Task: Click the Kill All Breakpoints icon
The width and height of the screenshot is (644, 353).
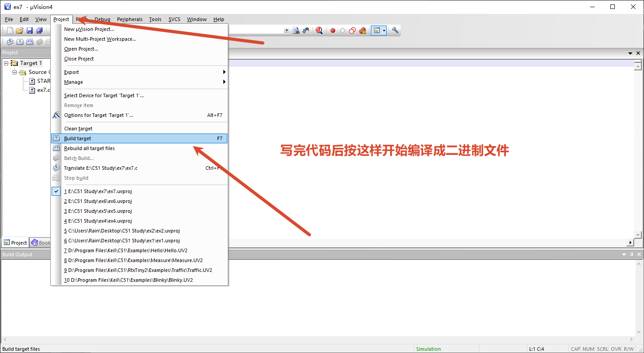Action: [362, 30]
